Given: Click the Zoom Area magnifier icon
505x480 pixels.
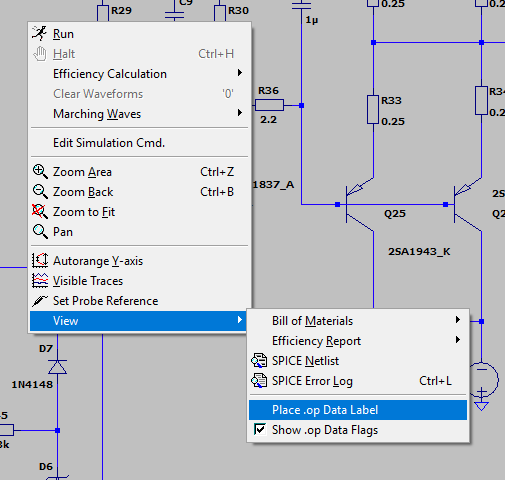Looking at the screenshot, I should coord(40,172).
